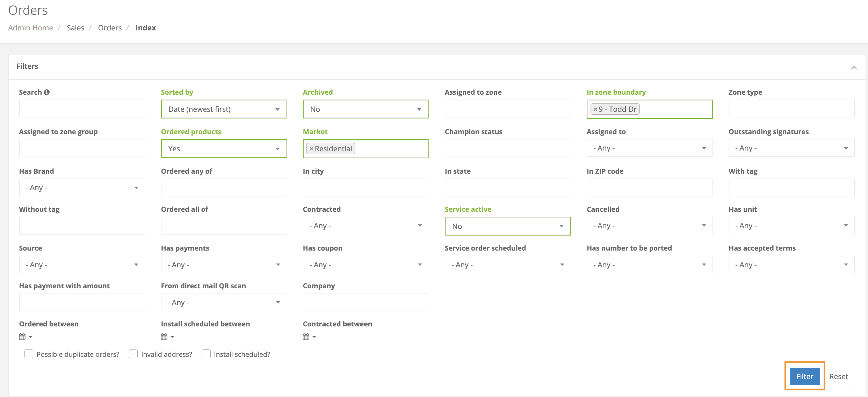The height and width of the screenshot is (397, 868).
Task: Open the Has payments dropdown
Action: 224,265
